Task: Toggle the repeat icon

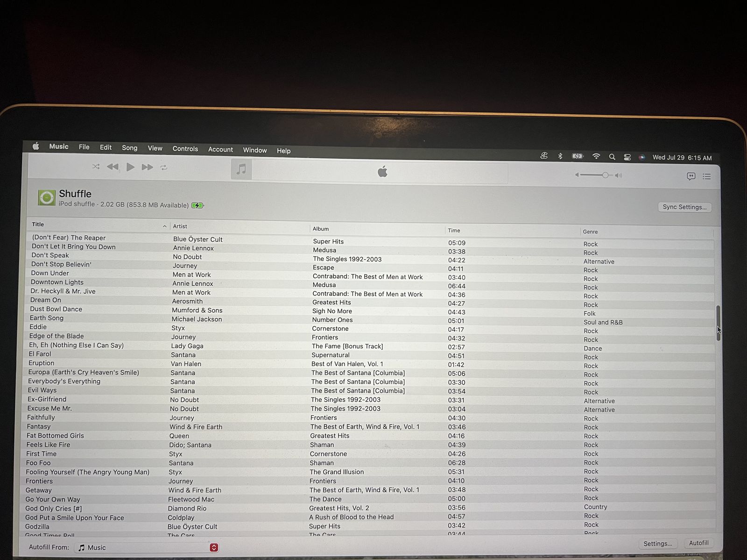Action: tap(164, 168)
